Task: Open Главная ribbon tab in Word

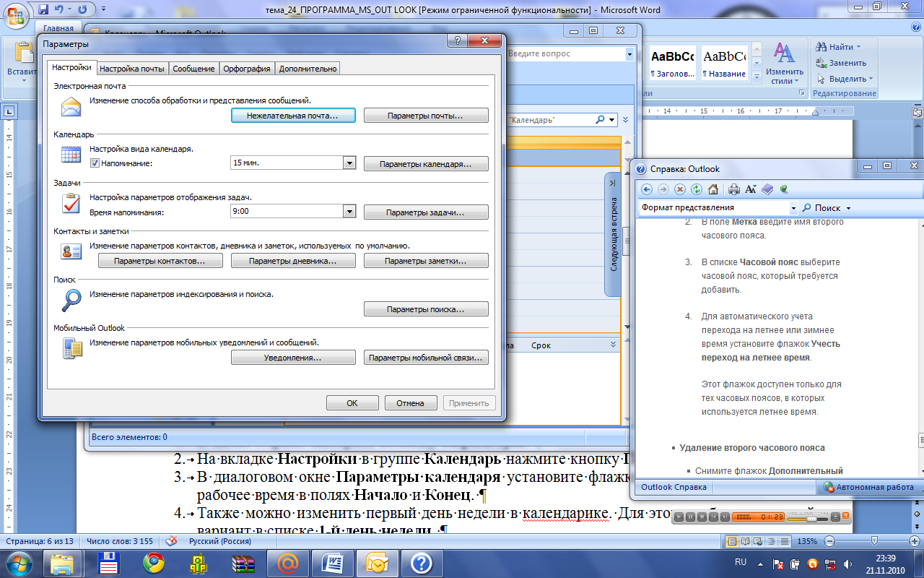Action: click(x=58, y=28)
